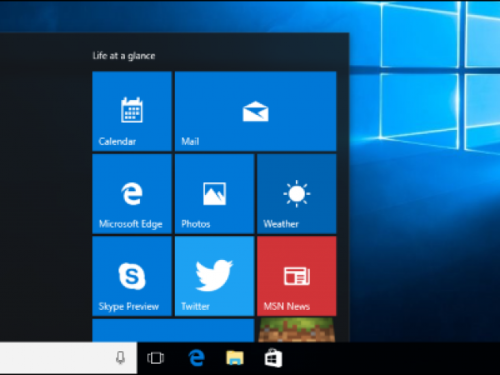Image resolution: width=500 pixels, height=375 pixels.
Task: Click the taskbar search input box
Action: coord(68,358)
